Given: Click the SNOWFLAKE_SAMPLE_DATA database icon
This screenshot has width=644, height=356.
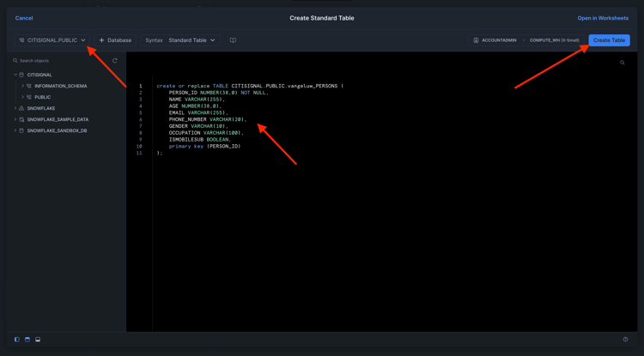Looking at the screenshot, I should [x=21, y=119].
